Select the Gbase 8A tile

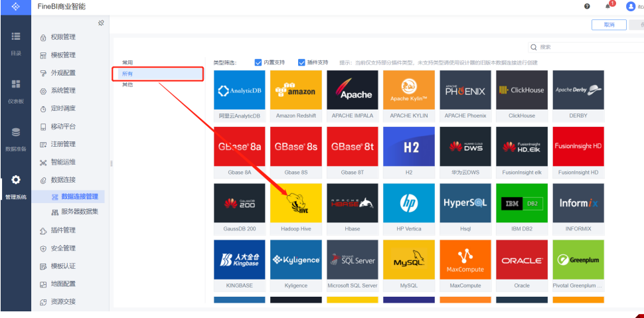[240, 153]
